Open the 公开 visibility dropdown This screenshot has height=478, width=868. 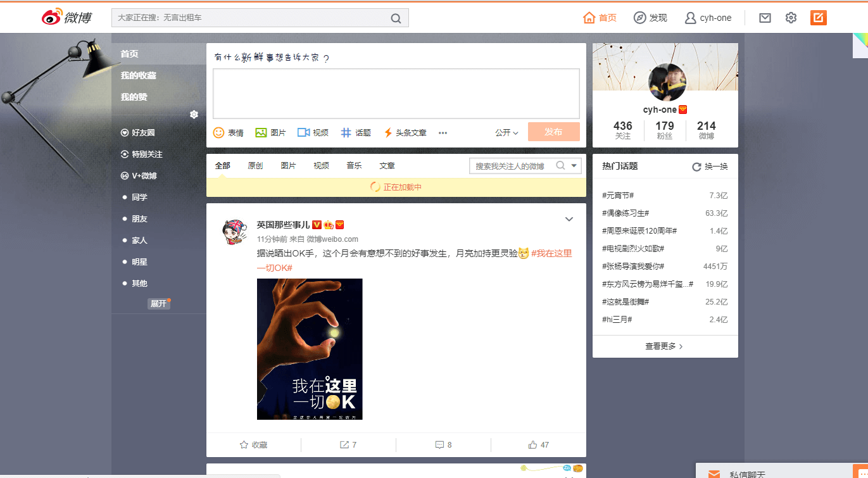point(506,133)
